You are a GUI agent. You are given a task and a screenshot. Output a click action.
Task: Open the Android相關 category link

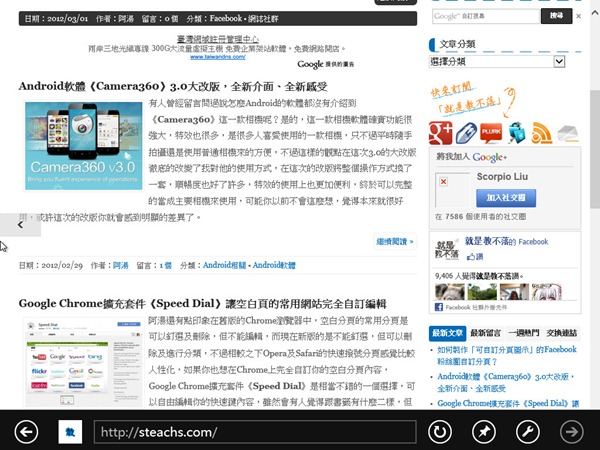pos(224,265)
